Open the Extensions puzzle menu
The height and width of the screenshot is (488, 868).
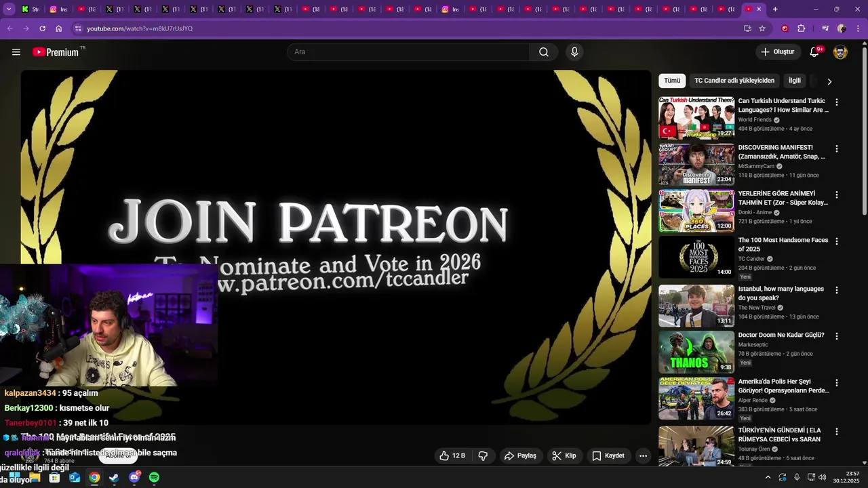tap(802, 28)
